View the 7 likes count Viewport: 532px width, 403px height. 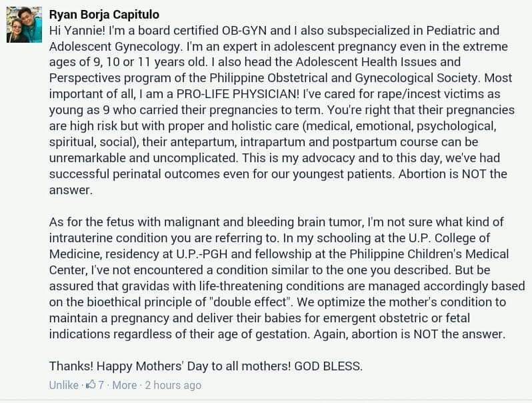click(x=101, y=385)
